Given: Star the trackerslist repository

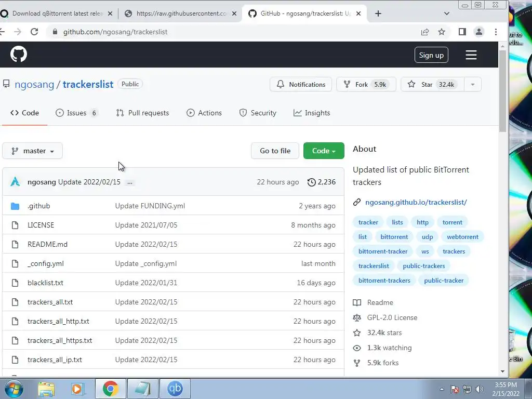Looking at the screenshot, I should click(x=432, y=85).
